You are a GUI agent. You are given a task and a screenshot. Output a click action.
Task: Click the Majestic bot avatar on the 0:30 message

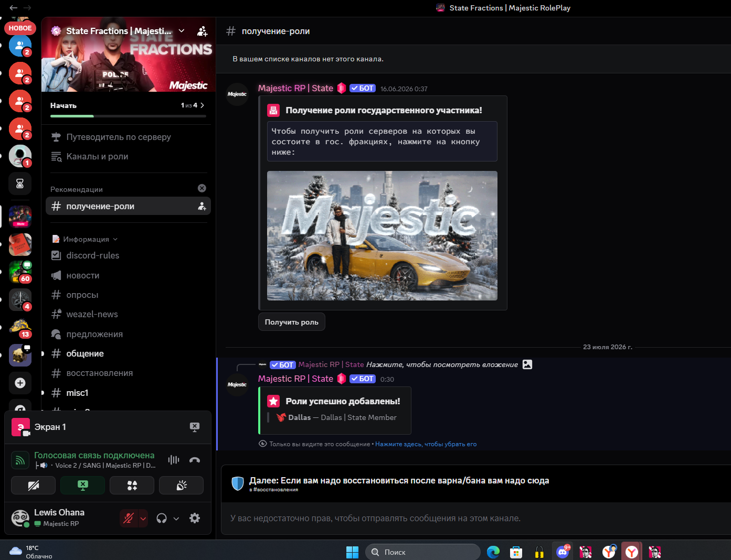pyautogui.click(x=237, y=385)
